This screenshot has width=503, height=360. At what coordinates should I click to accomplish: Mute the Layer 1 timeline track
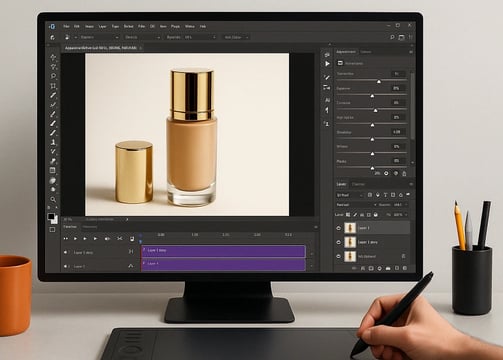tap(65, 266)
